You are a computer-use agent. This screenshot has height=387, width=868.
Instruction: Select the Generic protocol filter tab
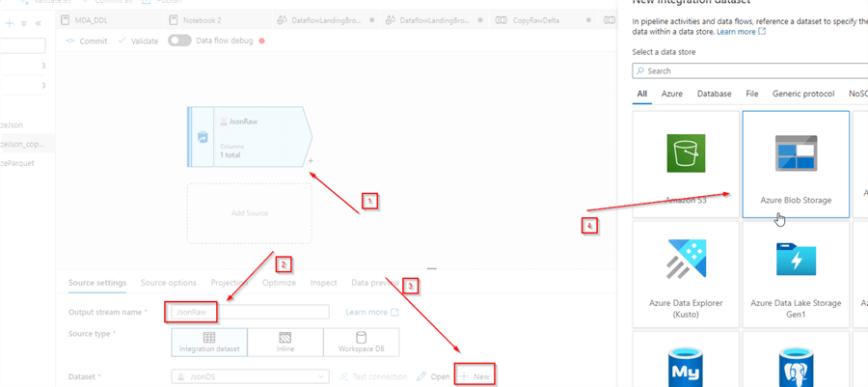click(x=803, y=95)
